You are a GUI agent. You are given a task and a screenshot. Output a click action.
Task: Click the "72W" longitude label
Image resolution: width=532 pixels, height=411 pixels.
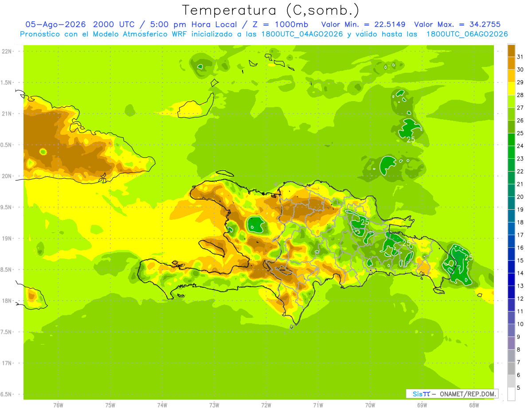point(266,405)
